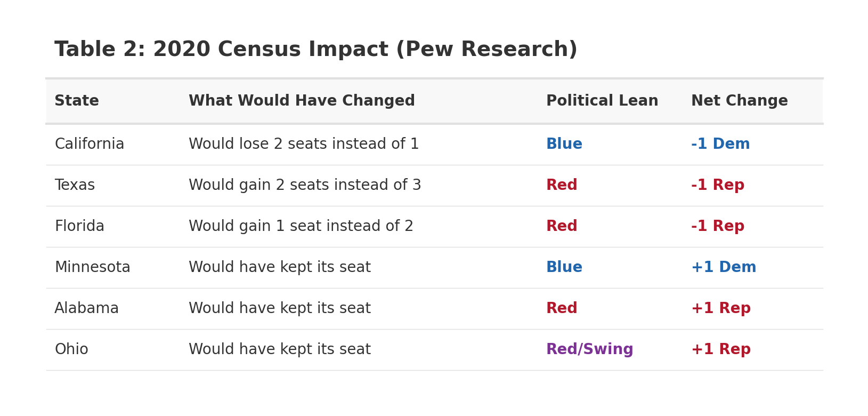Click the Net Change column header
The width and height of the screenshot is (868, 416).
(x=739, y=101)
